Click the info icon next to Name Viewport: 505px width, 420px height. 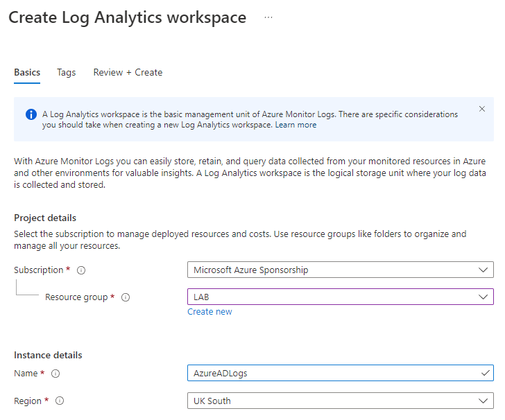click(55, 374)
